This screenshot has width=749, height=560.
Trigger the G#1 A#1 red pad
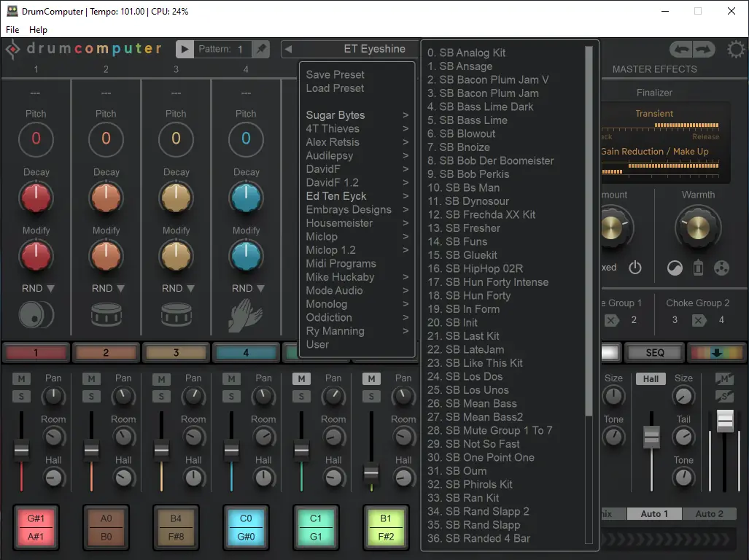(x=36, y=527)
